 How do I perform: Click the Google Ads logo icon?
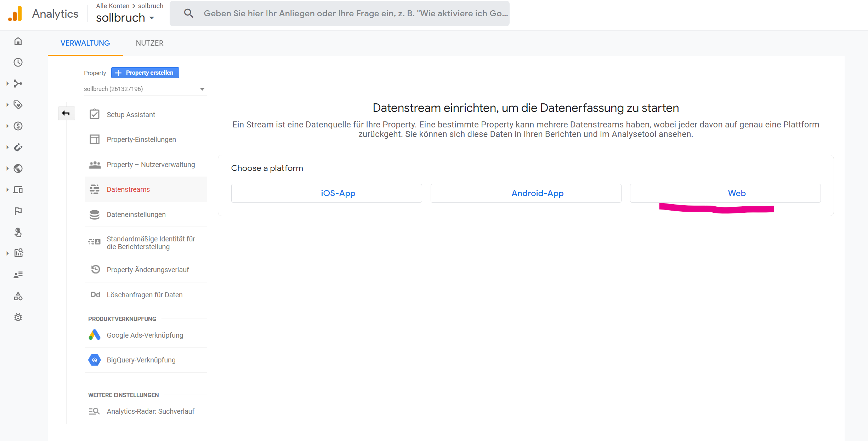[95, 335]
